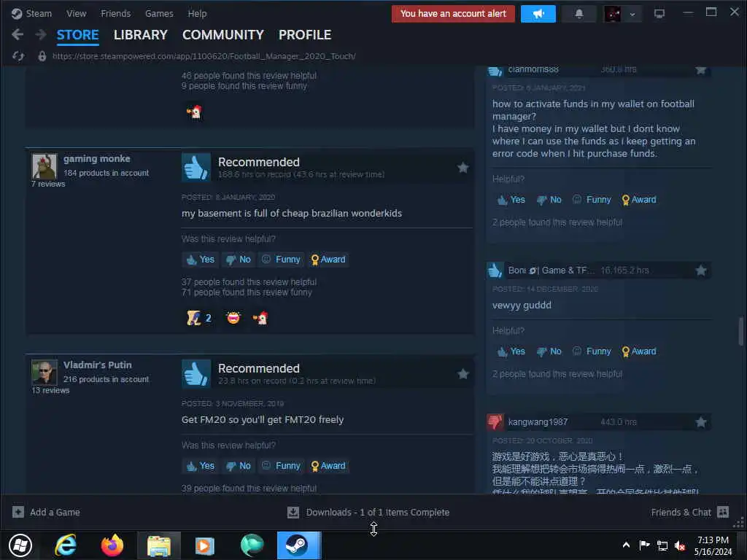This screenshot has height=560, width=747.
Task: Click the account alert banner
Action: pyautogui.click(x=453, y=14)
